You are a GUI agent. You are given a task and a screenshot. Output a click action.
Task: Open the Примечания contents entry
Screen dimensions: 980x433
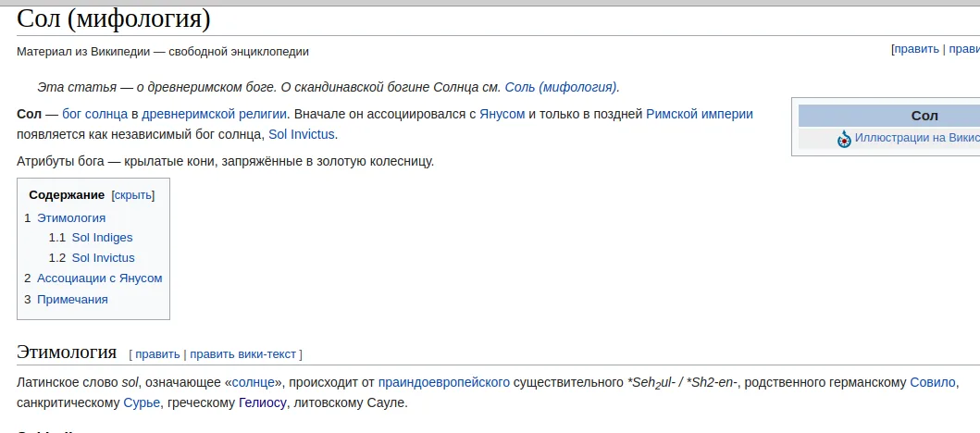click(x=72, y=299)
